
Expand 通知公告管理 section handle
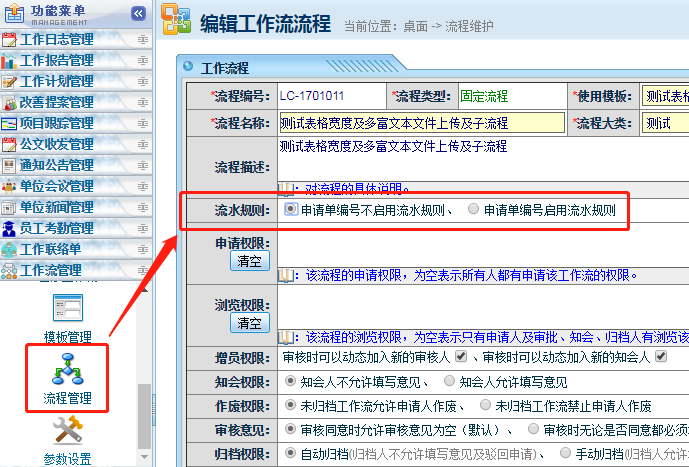(x=143, y=166)
